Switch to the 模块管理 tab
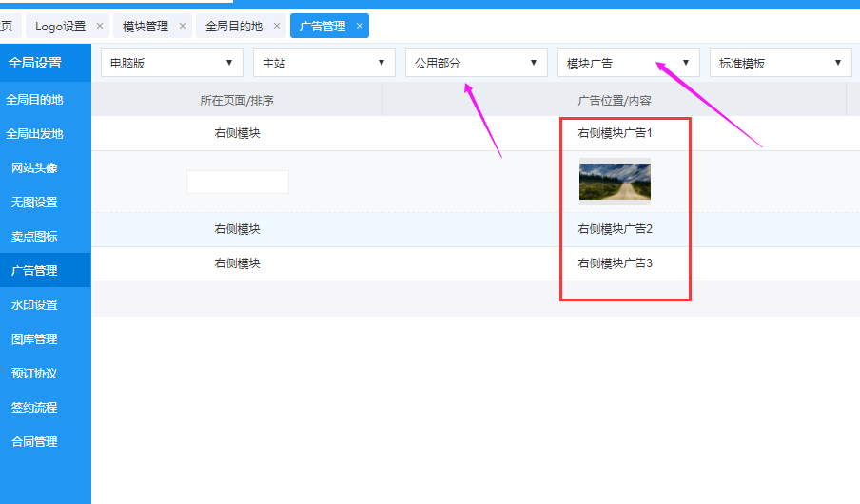 pyautogui.click(x=146, y=27)
